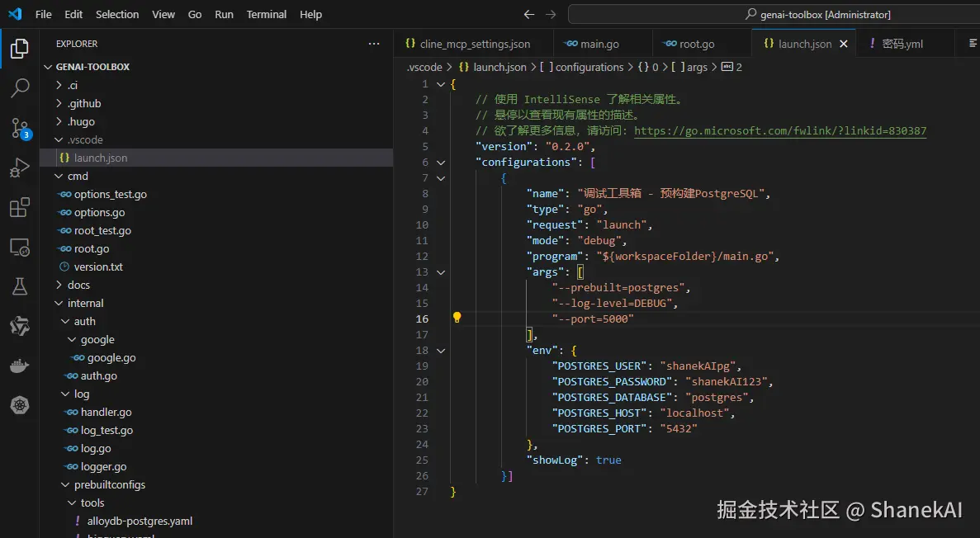Open the Search view in activity bar

click(20, 87)
